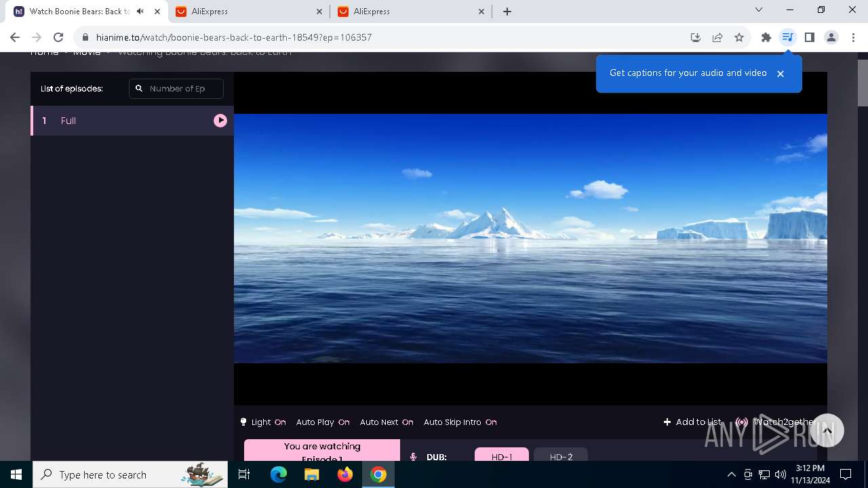Open Watch2gether
Screen dimensions: 868x488
click(x=775, y=422)
